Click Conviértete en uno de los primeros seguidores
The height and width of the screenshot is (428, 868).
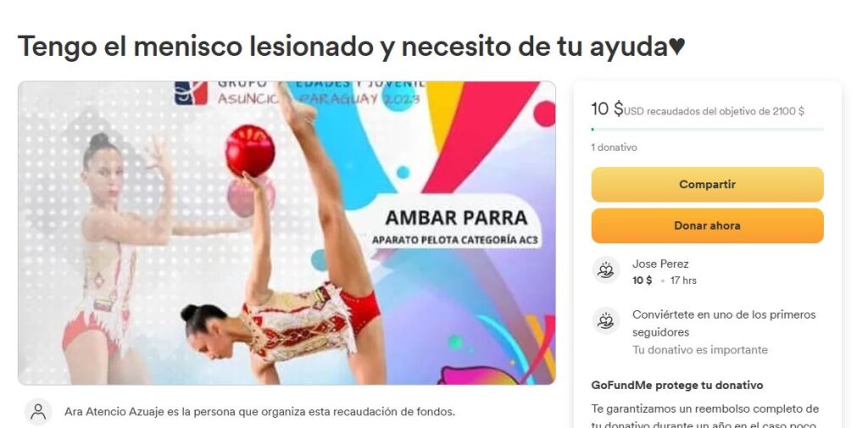[724, 324]
